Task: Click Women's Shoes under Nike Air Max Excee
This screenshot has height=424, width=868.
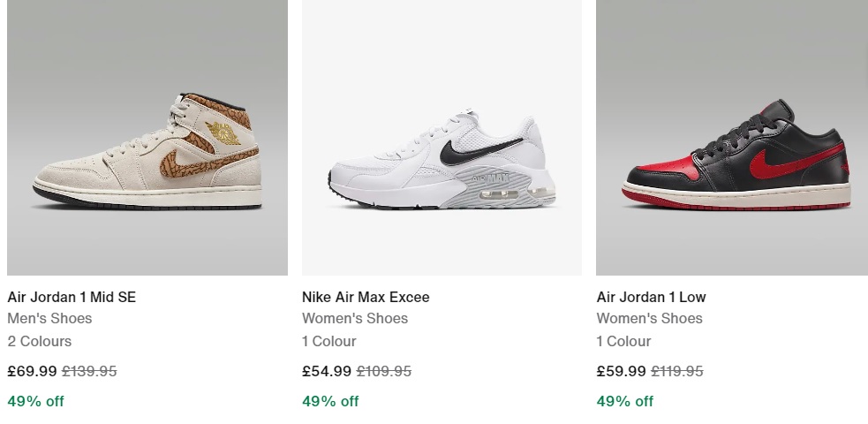Action: point(355,318)
